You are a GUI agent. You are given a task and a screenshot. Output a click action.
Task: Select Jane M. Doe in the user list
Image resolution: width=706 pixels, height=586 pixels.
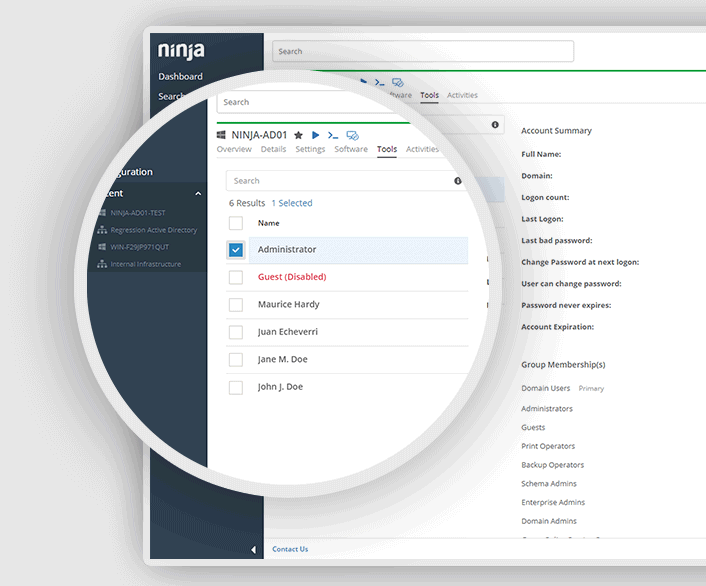coord(283,359)
